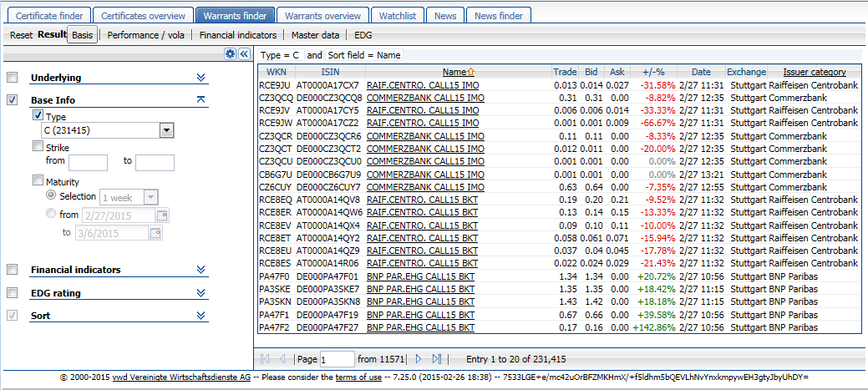
Task: Expand the Financial indicators section
Action: click(201, 270)
